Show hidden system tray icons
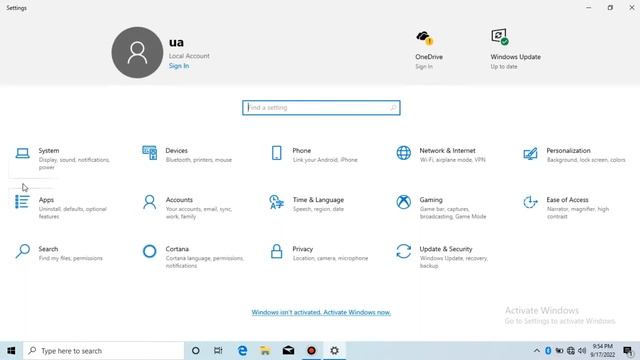 click(x=537, y=351)
